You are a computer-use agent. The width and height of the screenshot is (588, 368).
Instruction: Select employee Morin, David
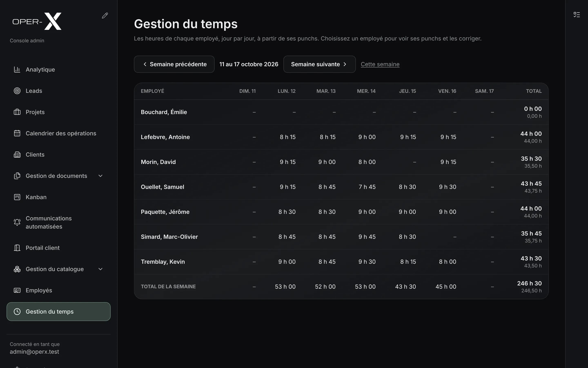158,162
